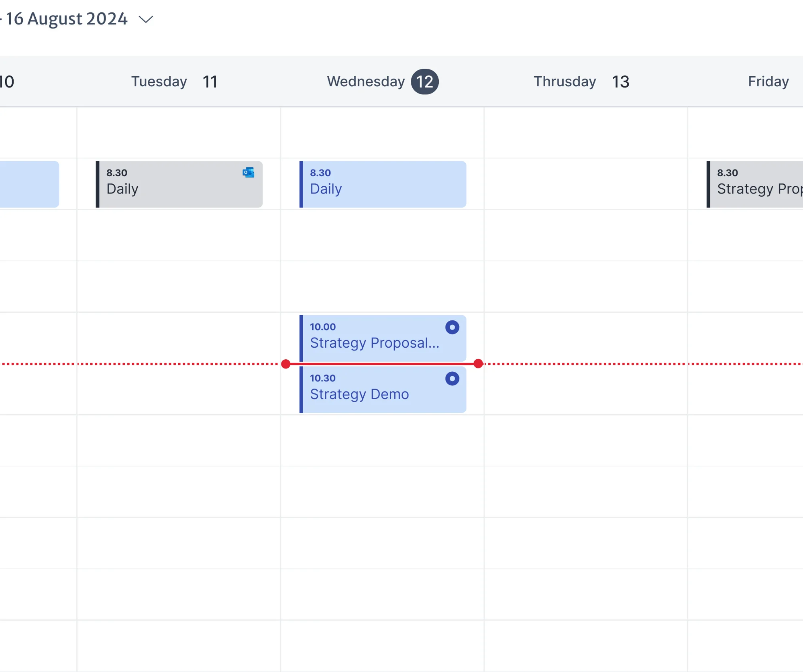Open the date range dropdown next to August 2024
The width and height of the screenshot is (803, 672).
(x=145, y=18)
